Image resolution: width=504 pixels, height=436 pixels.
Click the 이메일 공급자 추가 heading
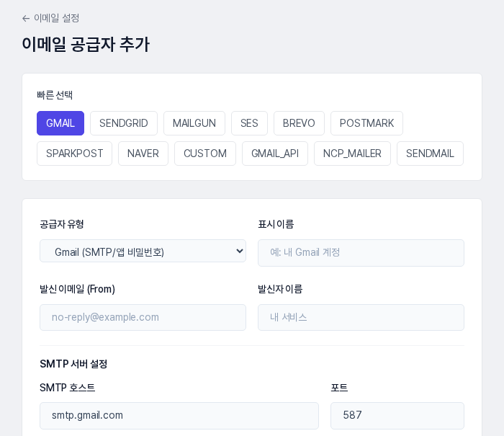click(86, 44)
